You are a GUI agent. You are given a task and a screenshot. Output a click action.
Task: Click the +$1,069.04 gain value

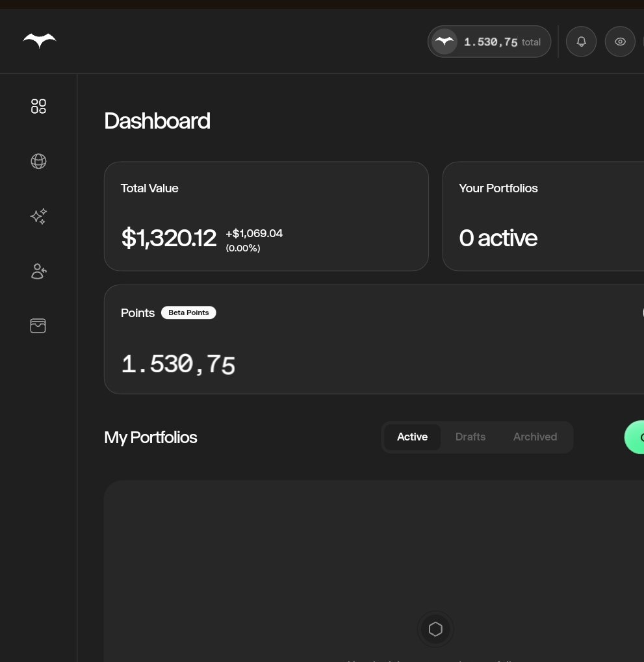254,233
